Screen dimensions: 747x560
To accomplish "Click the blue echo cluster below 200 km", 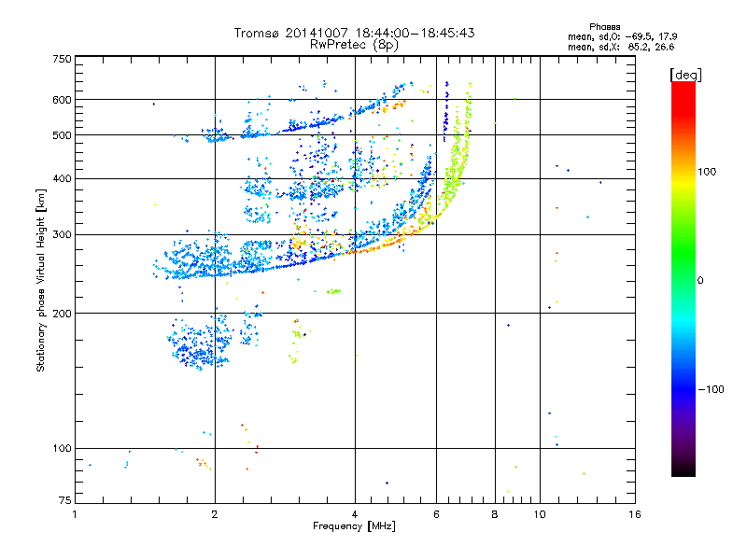I will [201, 343].
